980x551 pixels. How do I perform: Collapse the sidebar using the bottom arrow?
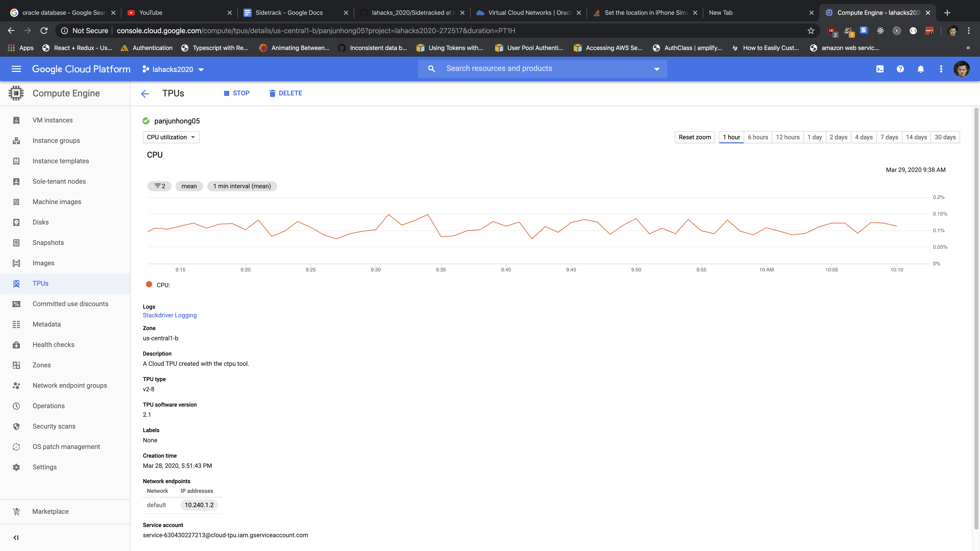tap(16, 537)
